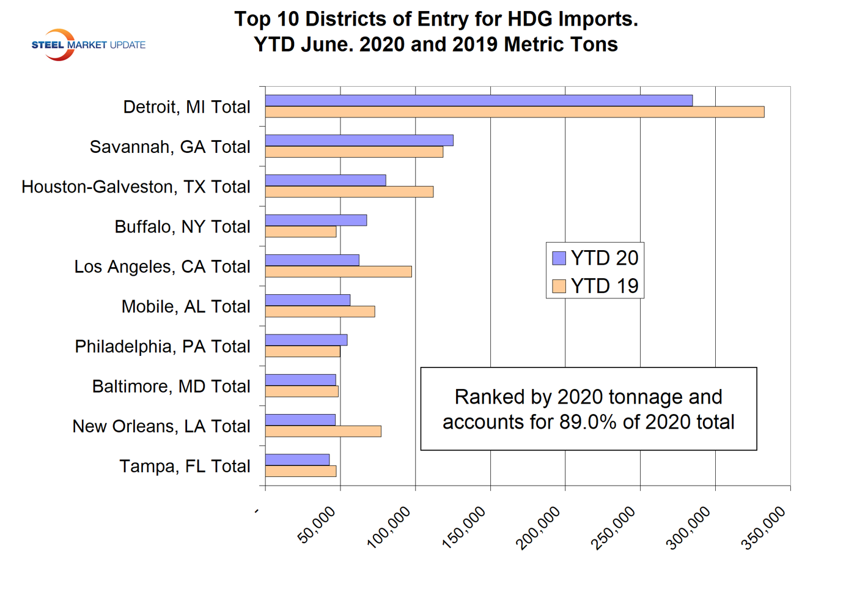The height and width of the screenshot is (595, 868).
Task: Click the Baltimore, MD Total label
Action: (171, 386)
